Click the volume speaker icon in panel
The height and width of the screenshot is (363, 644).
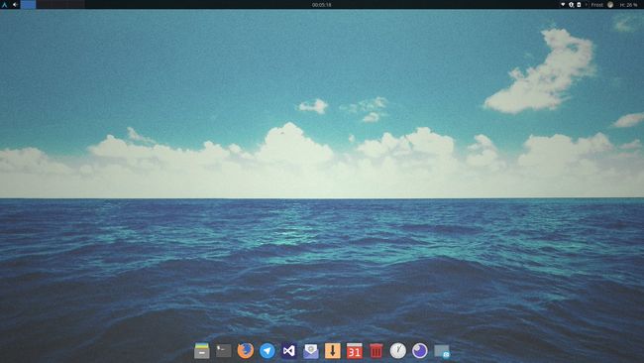[x=15, y=5]
